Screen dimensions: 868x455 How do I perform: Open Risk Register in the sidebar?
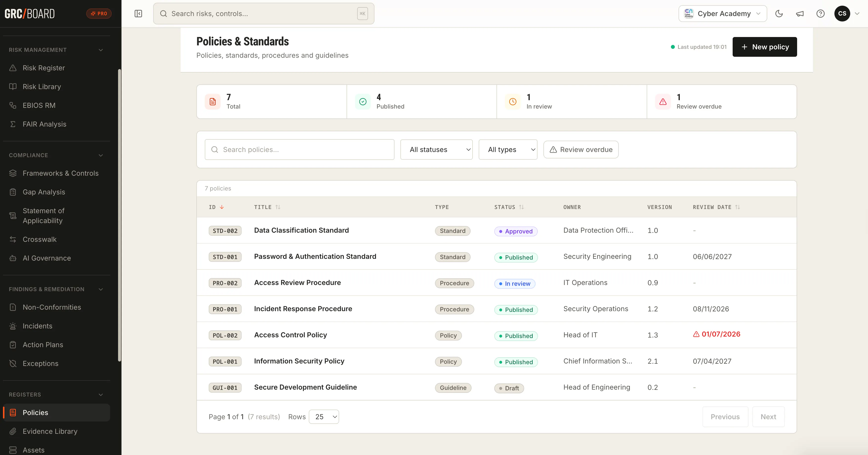click(x=57, y=68)
